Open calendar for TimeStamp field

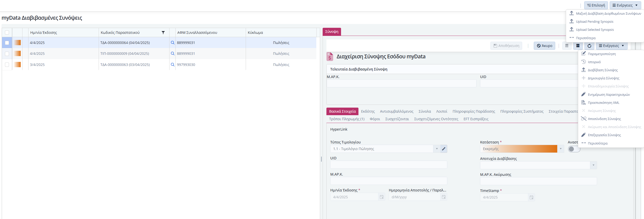[x=531, y=198]
